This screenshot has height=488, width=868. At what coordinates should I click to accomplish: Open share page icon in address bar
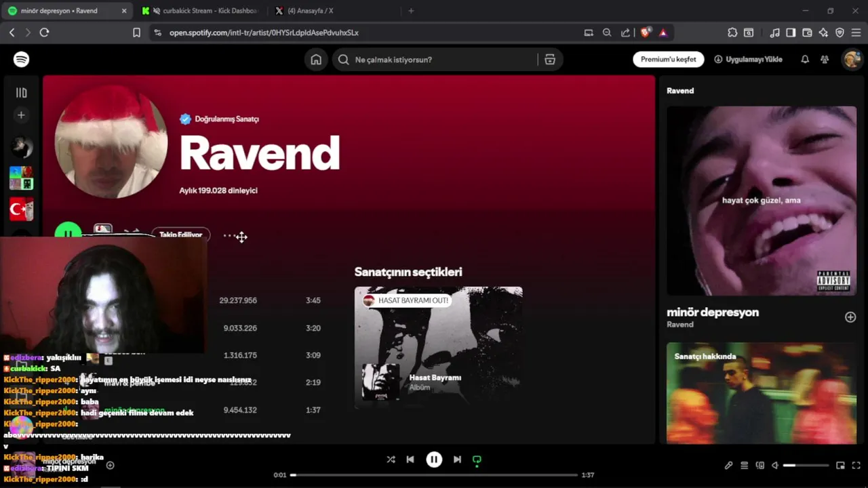point(625,33)
